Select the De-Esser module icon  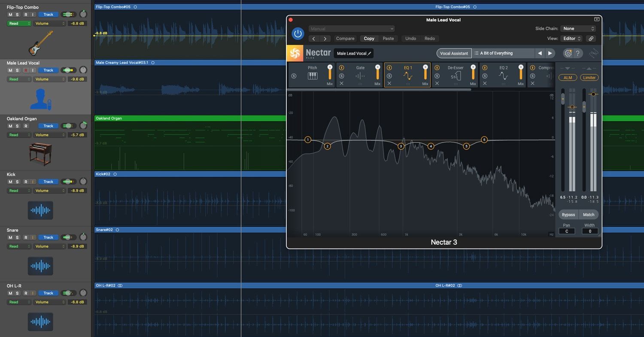[x=456, y=76]
